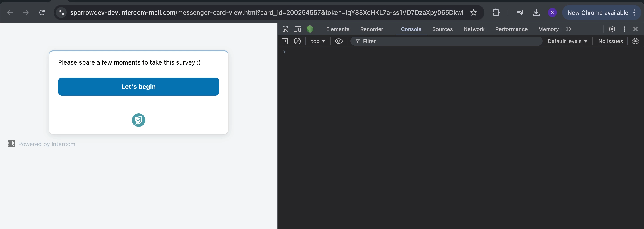The width and height of the screenshot is (644, 229).
Task: Select the address bar URL
Action: [x=267, y=12]
